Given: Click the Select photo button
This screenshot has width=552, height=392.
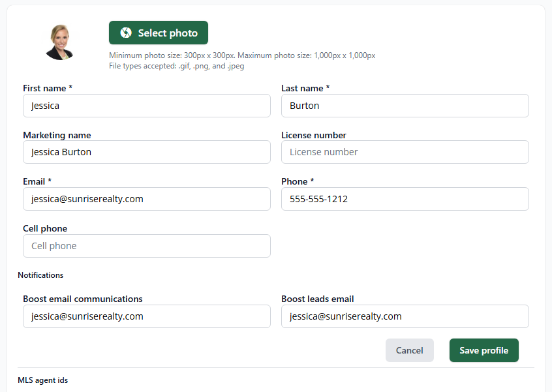Looking at the screenshot, I should (159, 33).
